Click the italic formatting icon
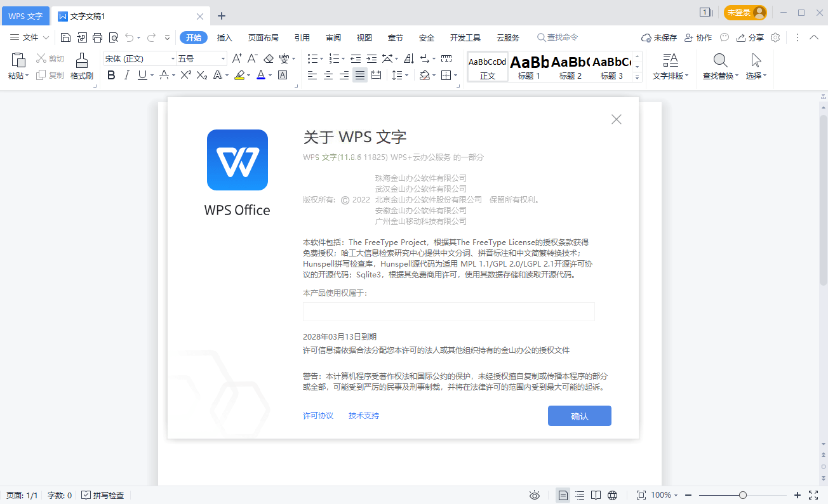 pos(126,74)
